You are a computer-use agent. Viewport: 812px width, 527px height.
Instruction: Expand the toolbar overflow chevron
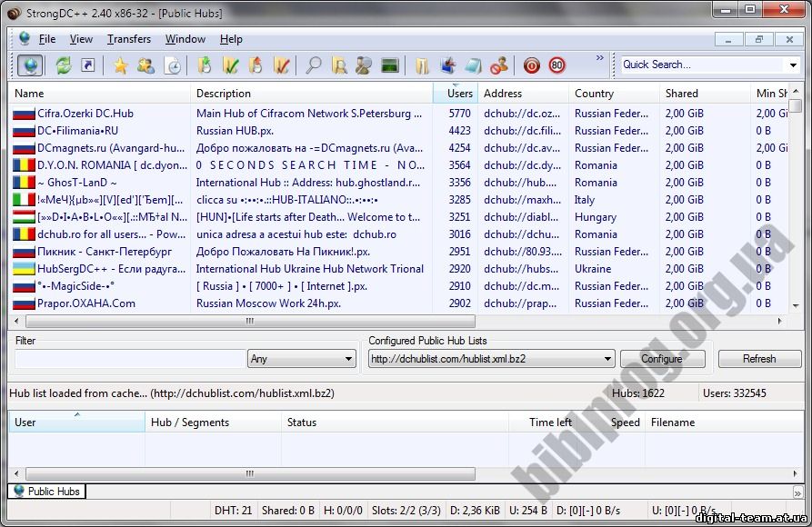599,58
